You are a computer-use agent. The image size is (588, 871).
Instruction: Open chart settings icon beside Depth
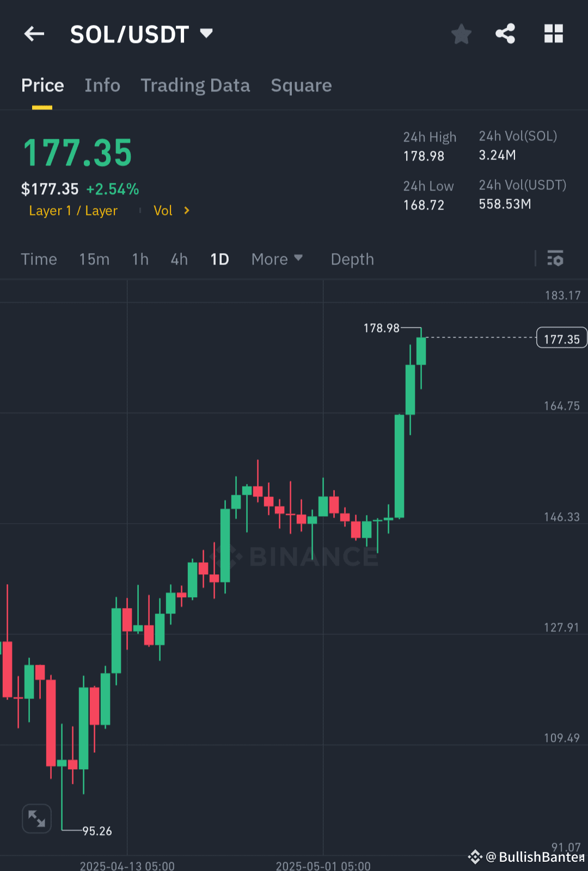[555, 259]
